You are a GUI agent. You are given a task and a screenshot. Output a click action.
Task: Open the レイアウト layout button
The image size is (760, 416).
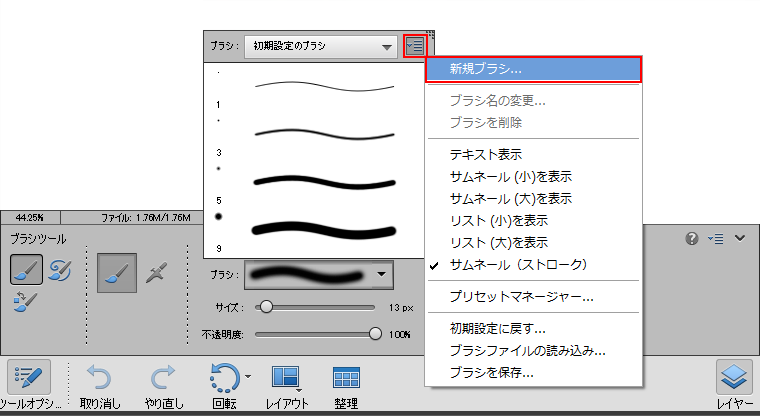coord(287,386)
